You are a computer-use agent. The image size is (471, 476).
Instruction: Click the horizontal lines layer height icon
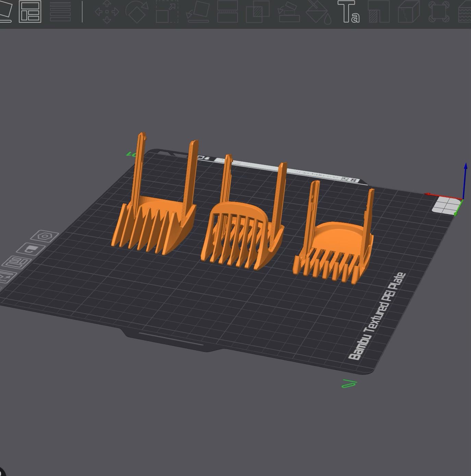coord(60,12)
